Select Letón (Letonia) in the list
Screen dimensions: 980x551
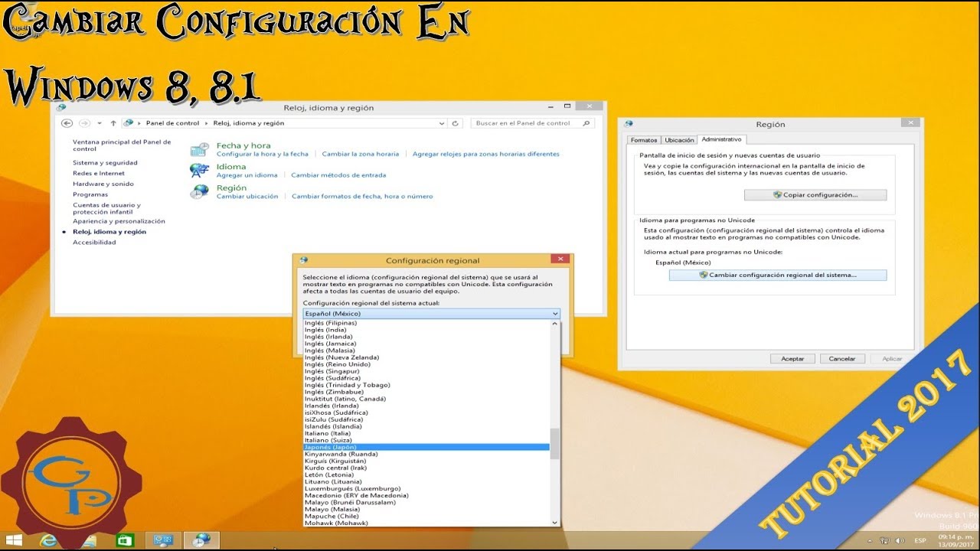tap(426, 475)
